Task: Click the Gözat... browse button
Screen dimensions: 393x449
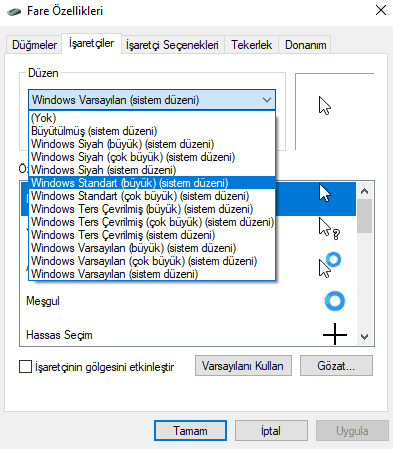Action: [336, 366]
